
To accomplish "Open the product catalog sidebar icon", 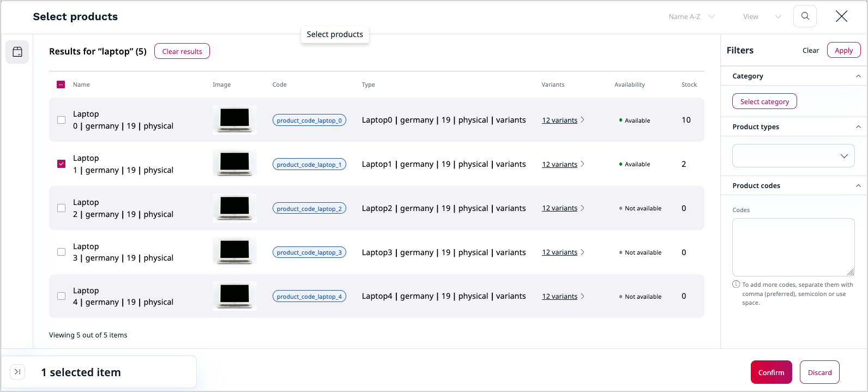I will pos(17,52).
